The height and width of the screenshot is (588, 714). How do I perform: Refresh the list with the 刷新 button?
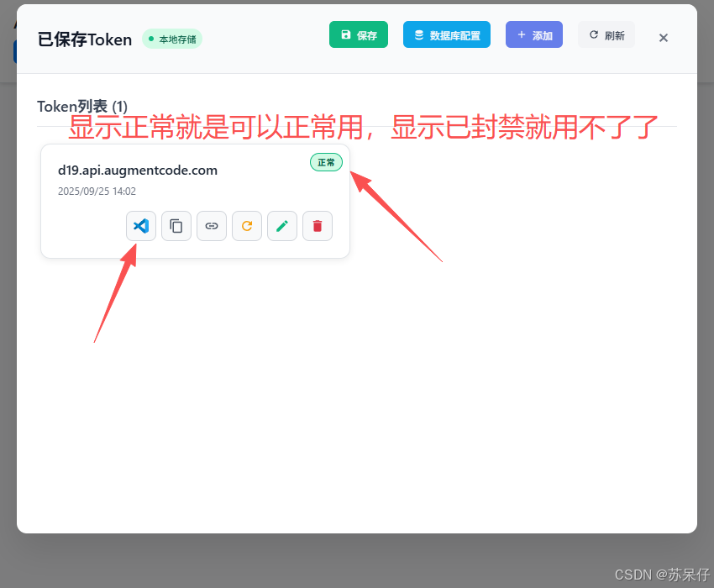click(x=606, y=34)
